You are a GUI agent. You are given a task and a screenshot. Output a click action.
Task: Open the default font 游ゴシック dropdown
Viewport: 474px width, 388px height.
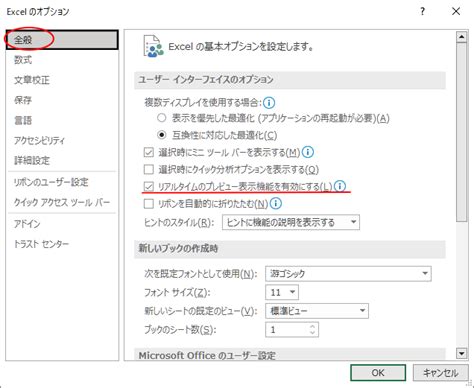tap(348, 274)
